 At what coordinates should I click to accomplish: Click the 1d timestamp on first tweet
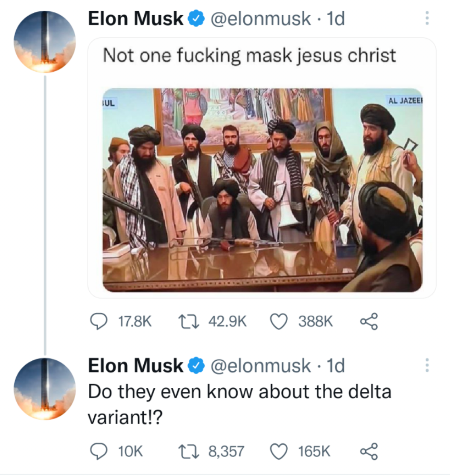[x=336, y=18]
